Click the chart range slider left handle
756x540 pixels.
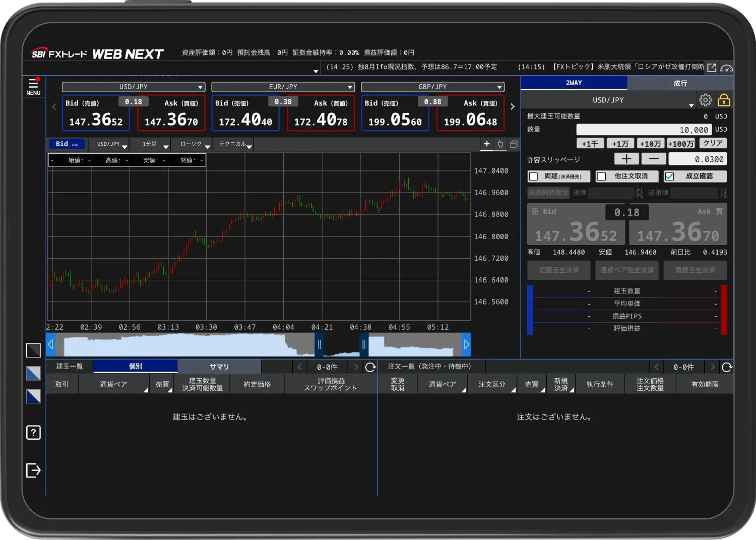point(319,345)
